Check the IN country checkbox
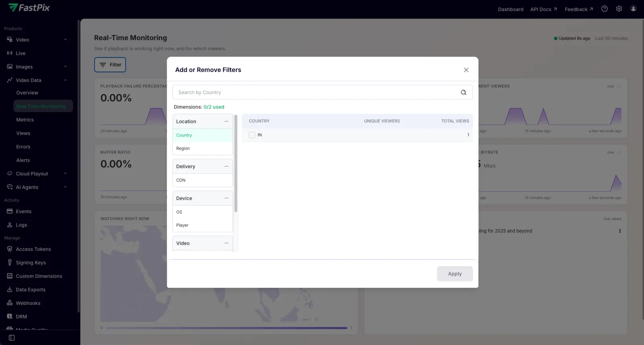The width and height of the screenshot is (644, 345). pyautogui.click(x=252, y=135)
